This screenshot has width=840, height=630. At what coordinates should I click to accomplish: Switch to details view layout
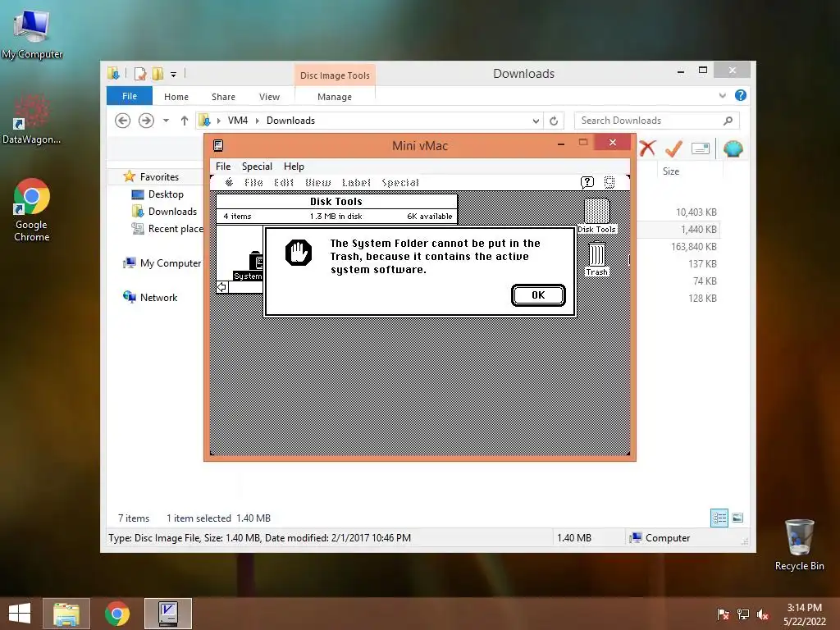click(719, 518)
